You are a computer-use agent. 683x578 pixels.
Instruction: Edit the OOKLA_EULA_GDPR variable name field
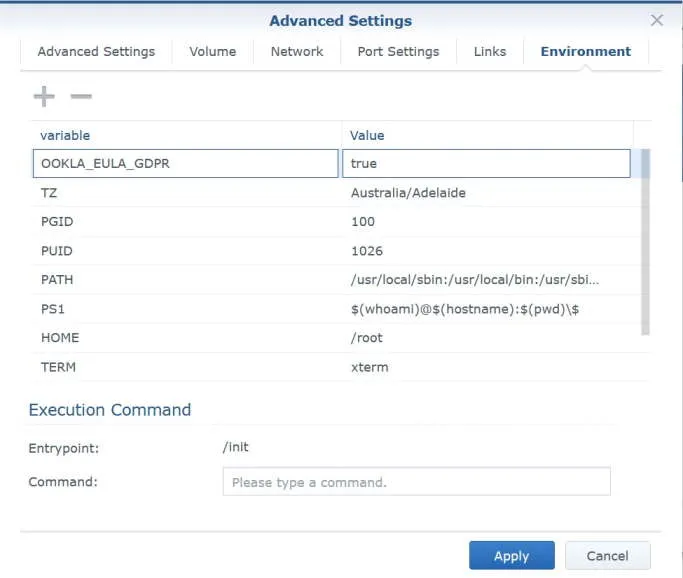click(185, 163)
